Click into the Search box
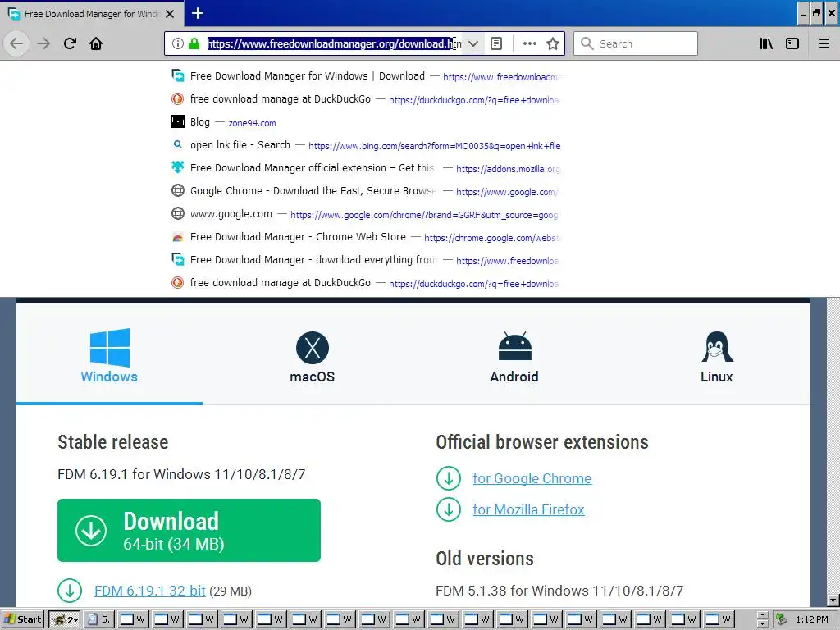Image resolution: width=840 pixels, height=630 pixels. point(636,43)
